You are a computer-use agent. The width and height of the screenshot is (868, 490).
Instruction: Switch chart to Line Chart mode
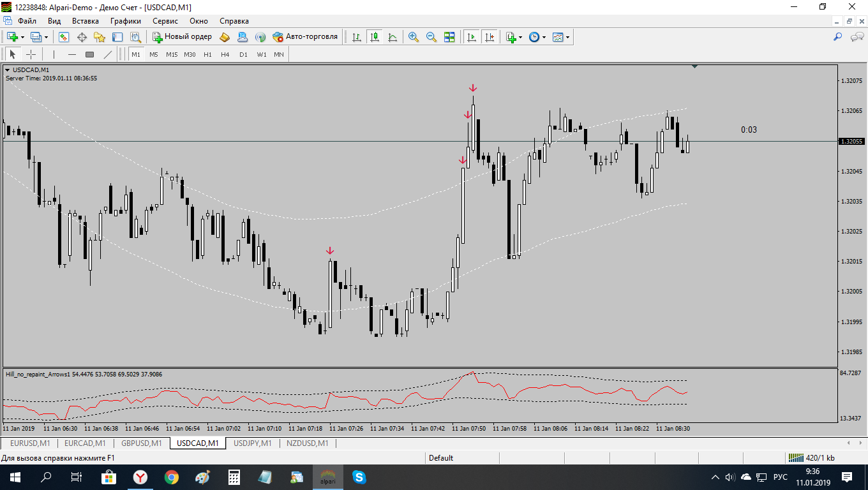[x=393, y=37]
